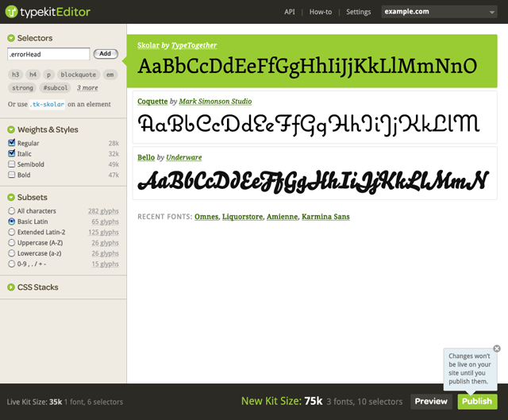Image resolution: width=508 pixels, height=420 pixels.
Task: Close the publish reminder tooltip
Action: coord(497,349)
